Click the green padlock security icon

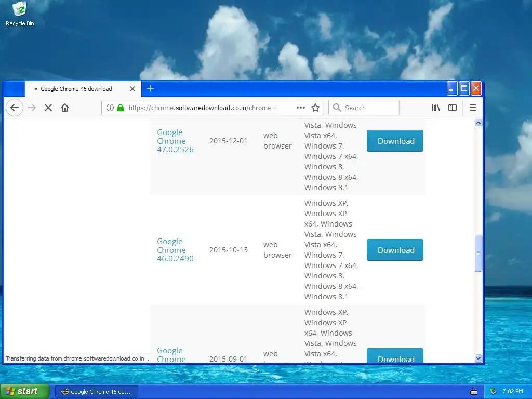point(121,108)
